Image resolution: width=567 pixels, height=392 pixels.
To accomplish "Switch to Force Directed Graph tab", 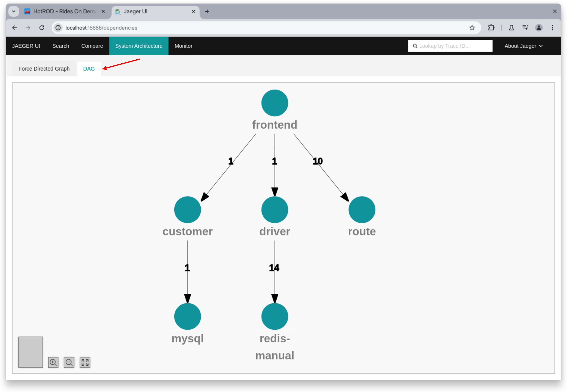I will point(44,69).
